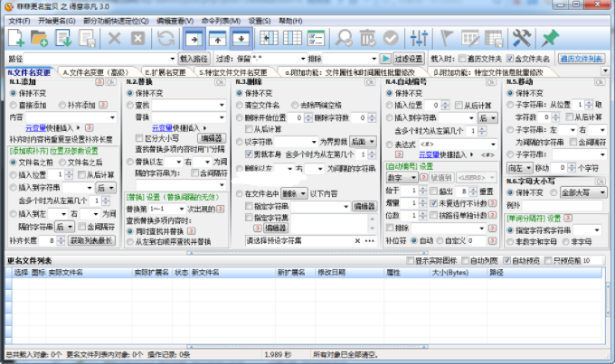Screen dimensions: 615x364
Task: Click the window up-arrow toolbar icon
Action: pyautogui.click(x=217, y=39)
